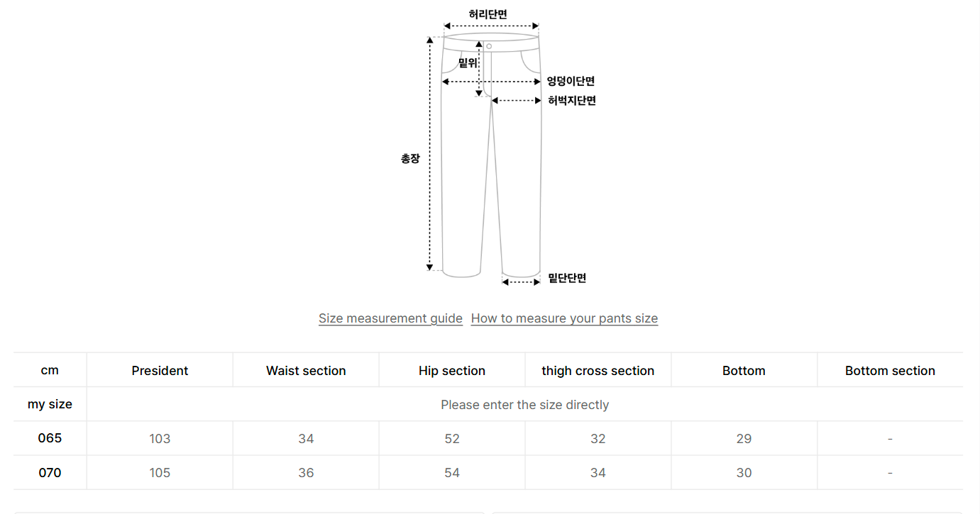The height and width of the screenshot is (514, 980).
Task: Click the 총장 total length label
Action: [410, 159]
